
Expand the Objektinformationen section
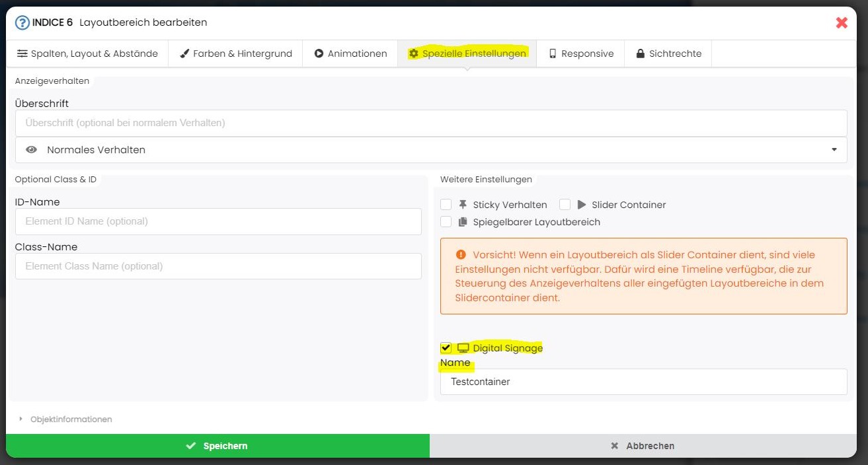point(66,419)
